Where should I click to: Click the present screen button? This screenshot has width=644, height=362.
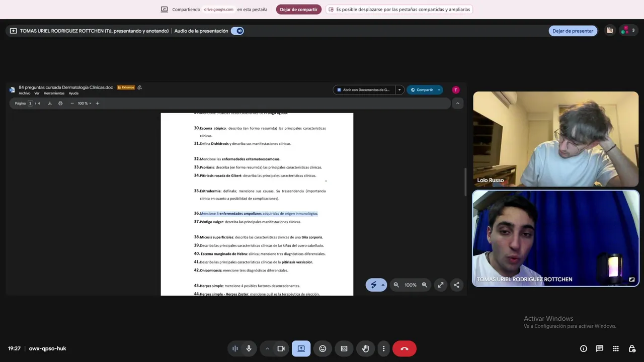pyautogui.click(x=301, y=348)
